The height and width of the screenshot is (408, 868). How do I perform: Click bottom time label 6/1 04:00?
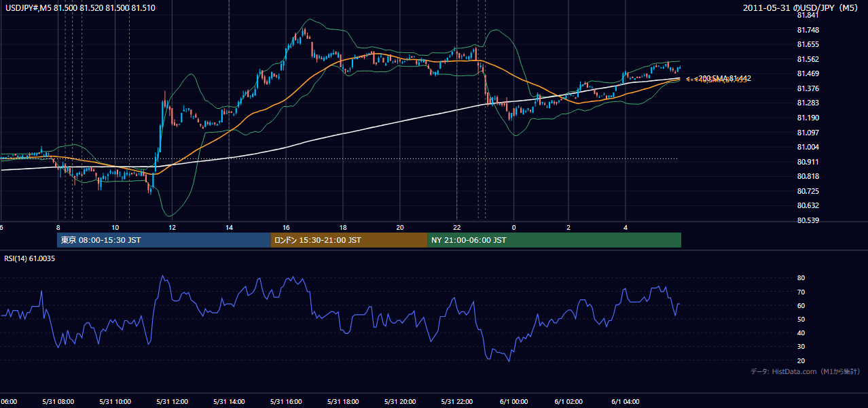click(x=627, y=402)
